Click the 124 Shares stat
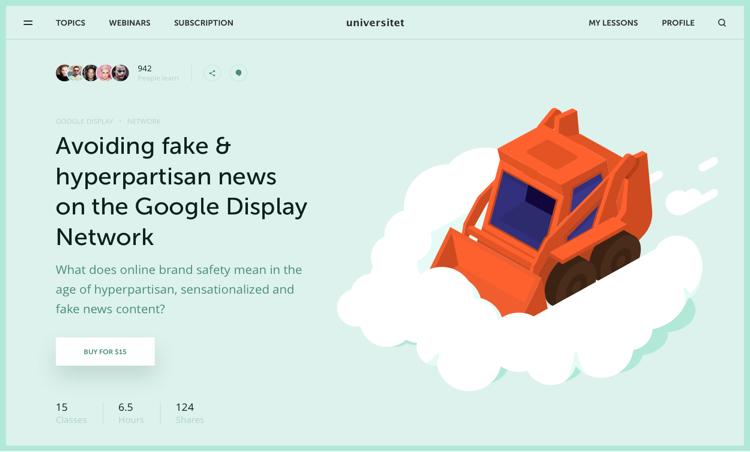Viewport: 750px width, 452px height. (189, 413)
